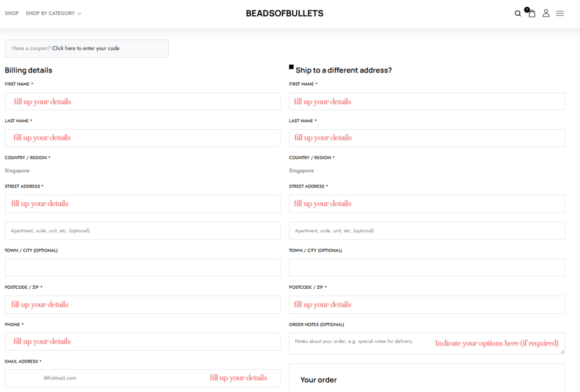
Task: Open billing Country / Region selector
Action: point(142,171)
